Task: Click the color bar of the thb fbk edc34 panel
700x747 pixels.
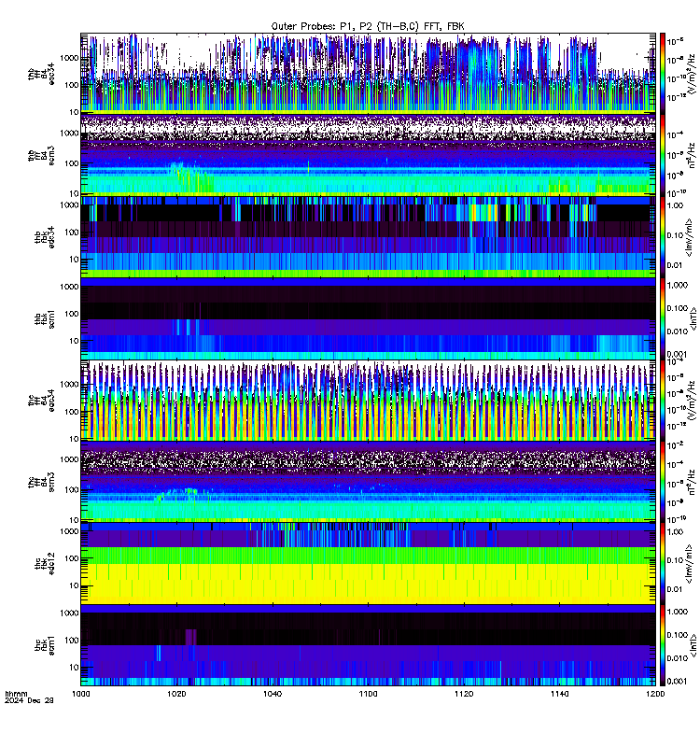Action: pos(662,237)
